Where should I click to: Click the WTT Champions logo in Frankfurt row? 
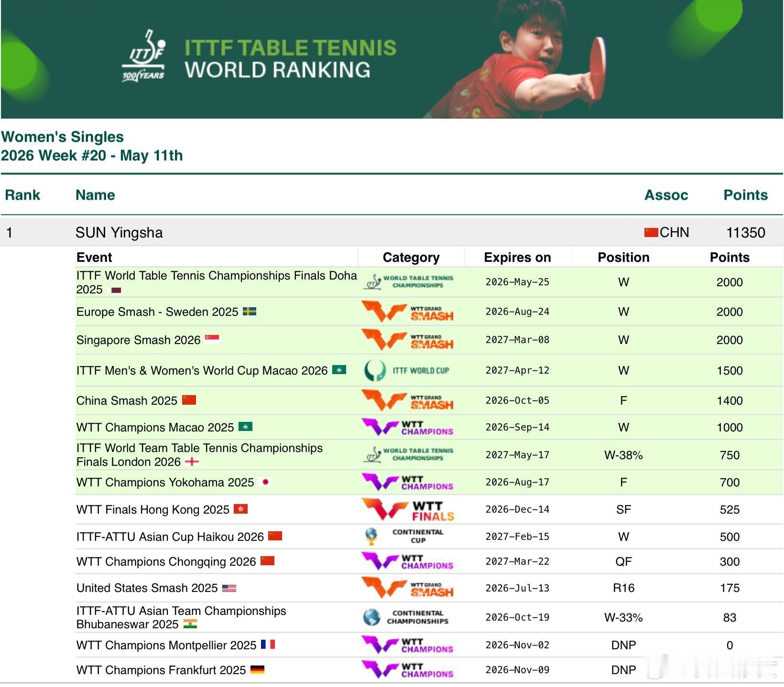407,670
